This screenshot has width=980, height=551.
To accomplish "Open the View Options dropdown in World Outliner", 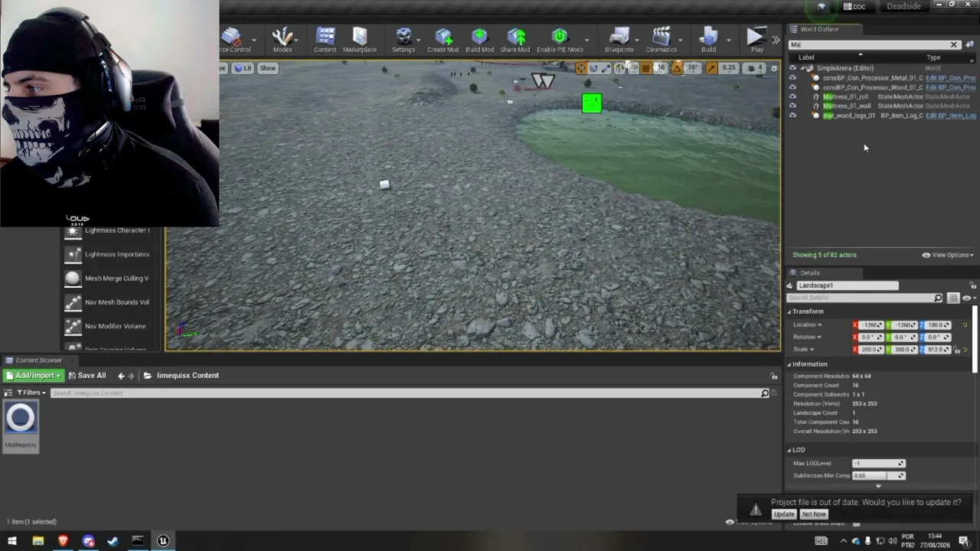I will [x=948, y=255].
